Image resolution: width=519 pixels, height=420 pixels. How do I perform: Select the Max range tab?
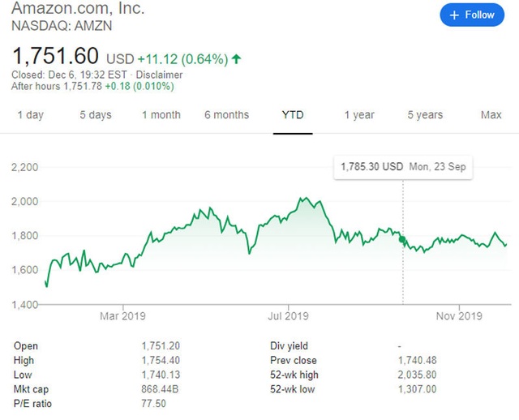(491, 115)
